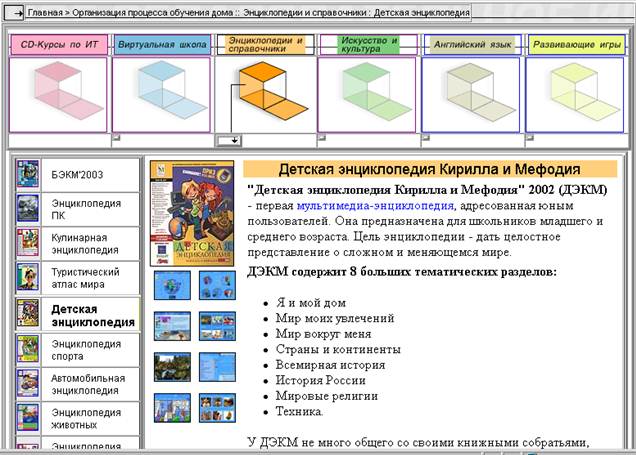Click the Энциклопедия ПК cover icon
The image size is (636, 455).
click(28, 208)
